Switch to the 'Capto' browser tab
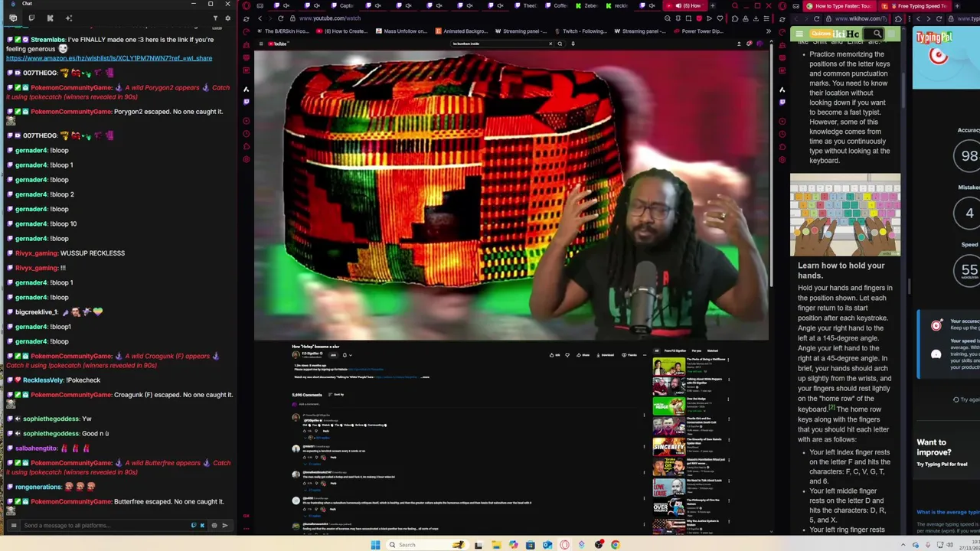 click(343, 6)
